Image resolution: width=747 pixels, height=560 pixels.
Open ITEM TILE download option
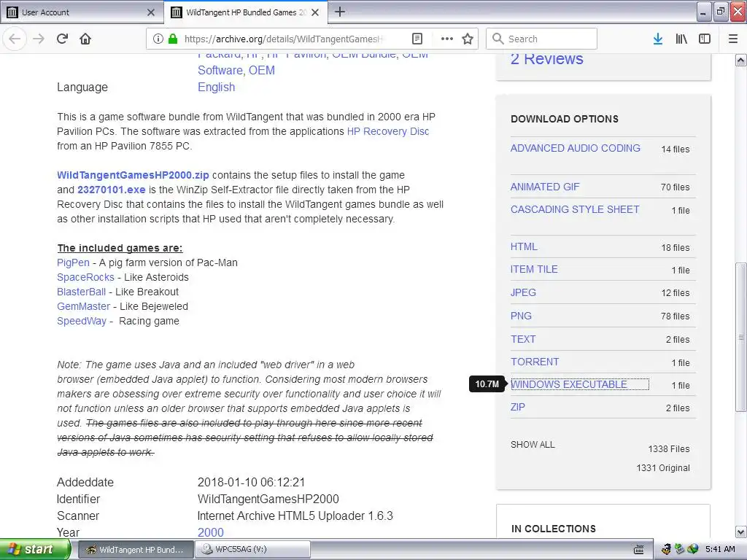click(x=533, y=269)
